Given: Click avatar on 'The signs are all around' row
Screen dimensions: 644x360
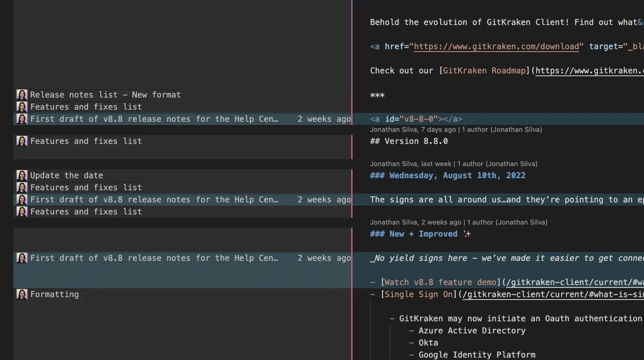Looking at the screenshot, I should click(x=22, y=200).
